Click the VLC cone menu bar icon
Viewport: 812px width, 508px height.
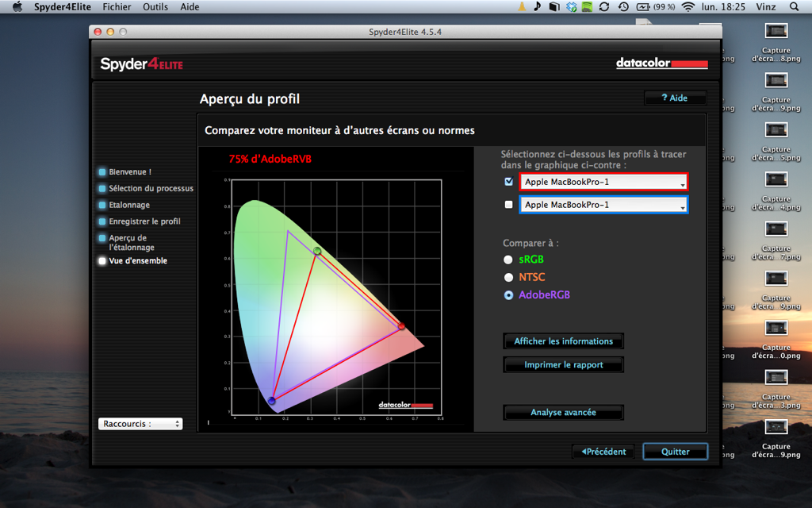[x=521, y=6]
